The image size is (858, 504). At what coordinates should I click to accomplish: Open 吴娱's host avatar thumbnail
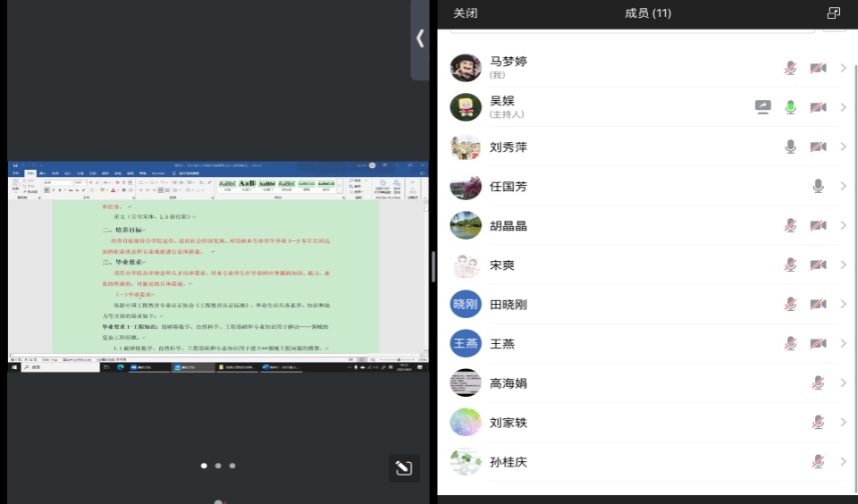click(x=466, y=107)
